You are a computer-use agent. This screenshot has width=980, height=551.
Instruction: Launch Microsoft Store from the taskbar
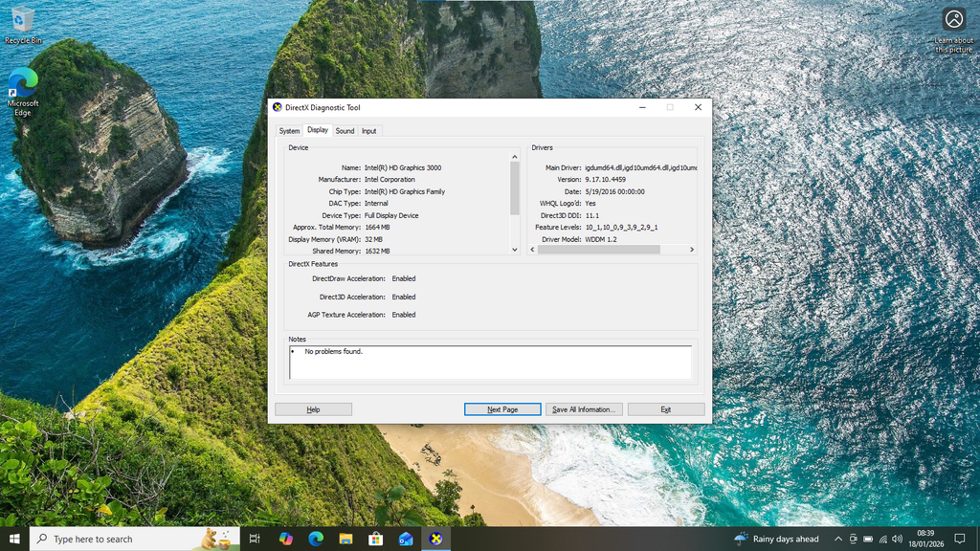click(x=375, y=539)
